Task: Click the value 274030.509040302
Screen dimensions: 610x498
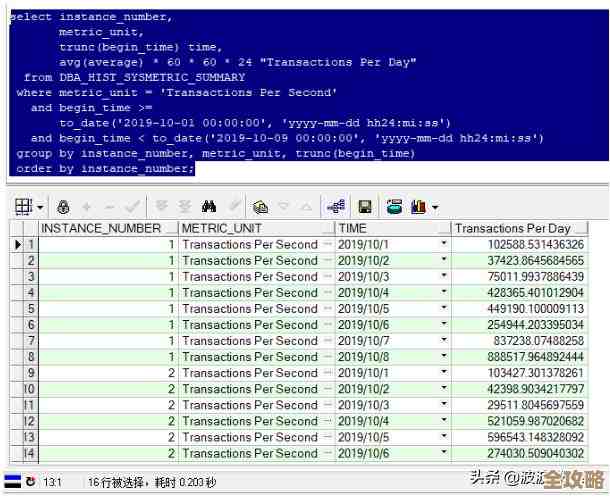Action: click(536, 453)
